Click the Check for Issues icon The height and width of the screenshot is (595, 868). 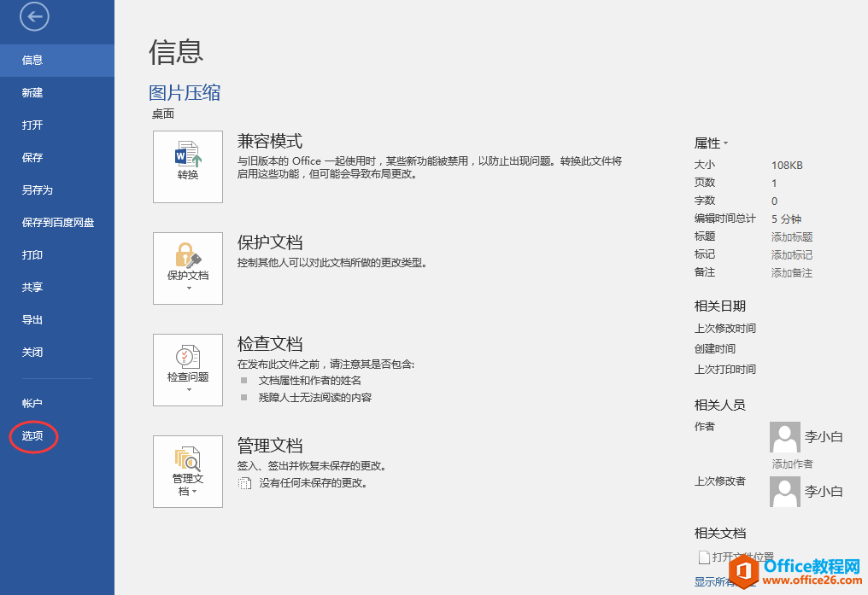(188, 357)
